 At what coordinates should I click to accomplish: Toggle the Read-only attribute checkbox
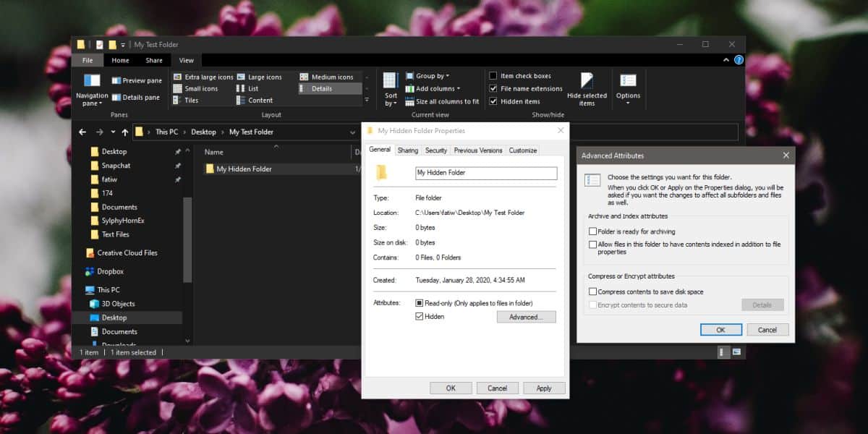(x=419, y=303)
